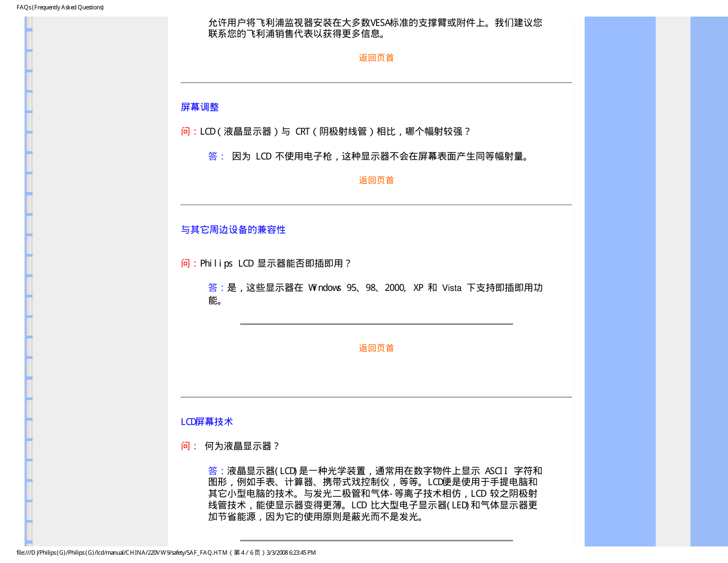Screen dimensions: 728x563
Task: Click the left gray sidebar panel
Action: coord(99,276)
